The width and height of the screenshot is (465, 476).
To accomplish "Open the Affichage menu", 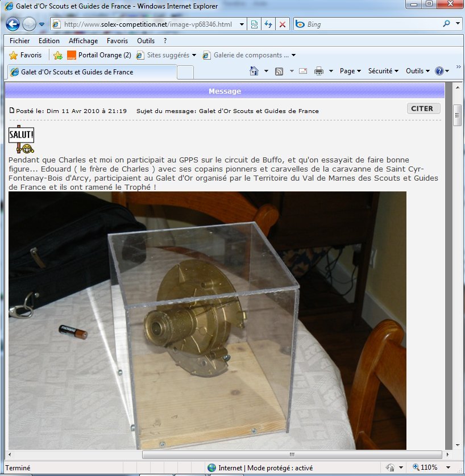I will point(83,41).
